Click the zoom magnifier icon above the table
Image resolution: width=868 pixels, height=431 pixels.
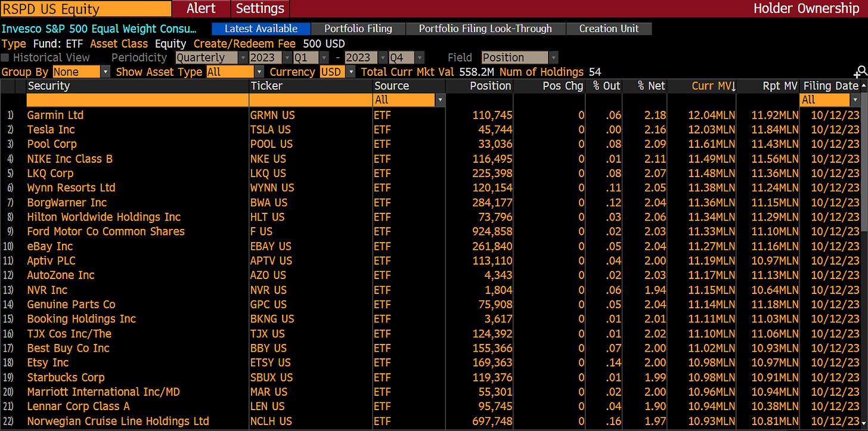tap(861, 73)
